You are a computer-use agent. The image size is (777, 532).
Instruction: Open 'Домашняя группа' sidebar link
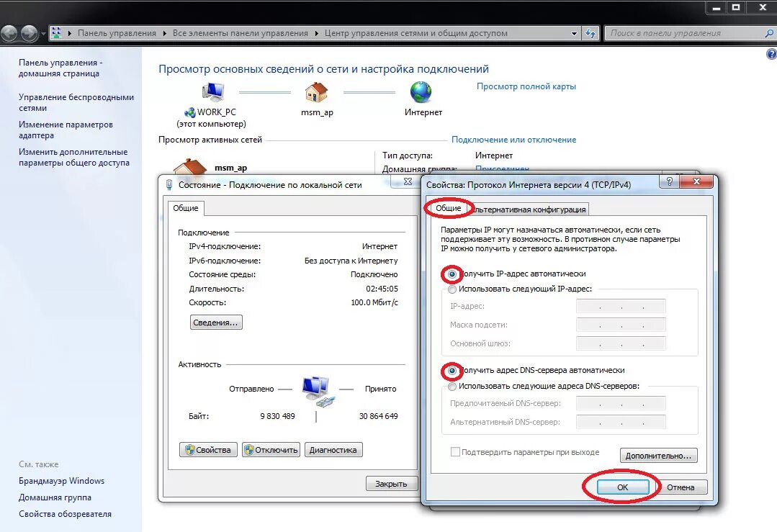(55, 497)
